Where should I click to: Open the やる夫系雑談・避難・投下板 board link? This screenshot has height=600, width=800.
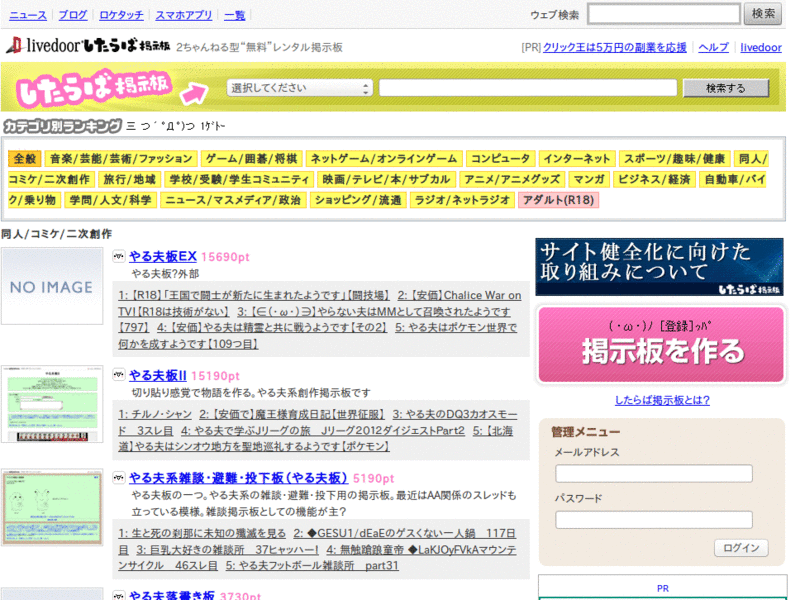(x=238, y=478)
